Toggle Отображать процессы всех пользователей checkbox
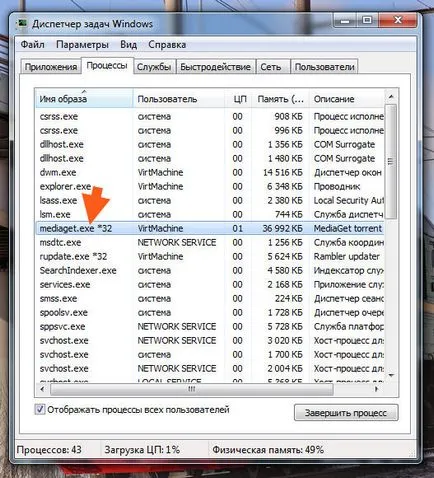This screenshot has height=478, width=434. (x=40, y=409)
